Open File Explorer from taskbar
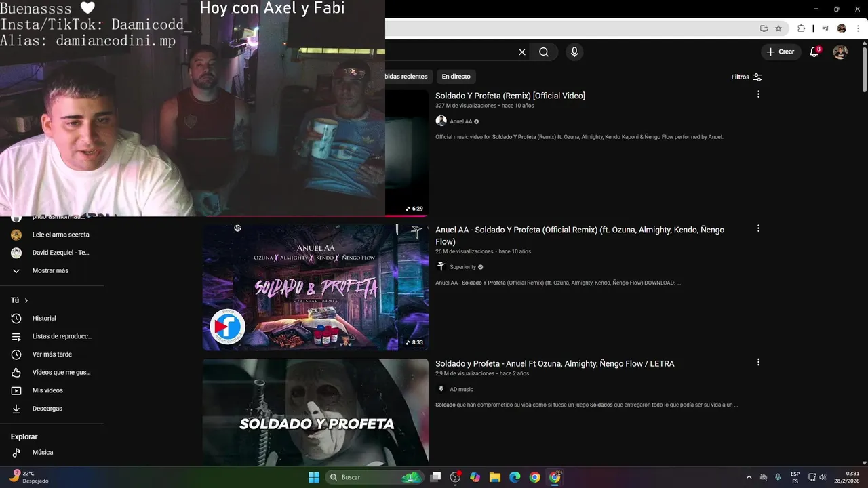868x488 pixels. pyautogui.click(x=495, y=477)
